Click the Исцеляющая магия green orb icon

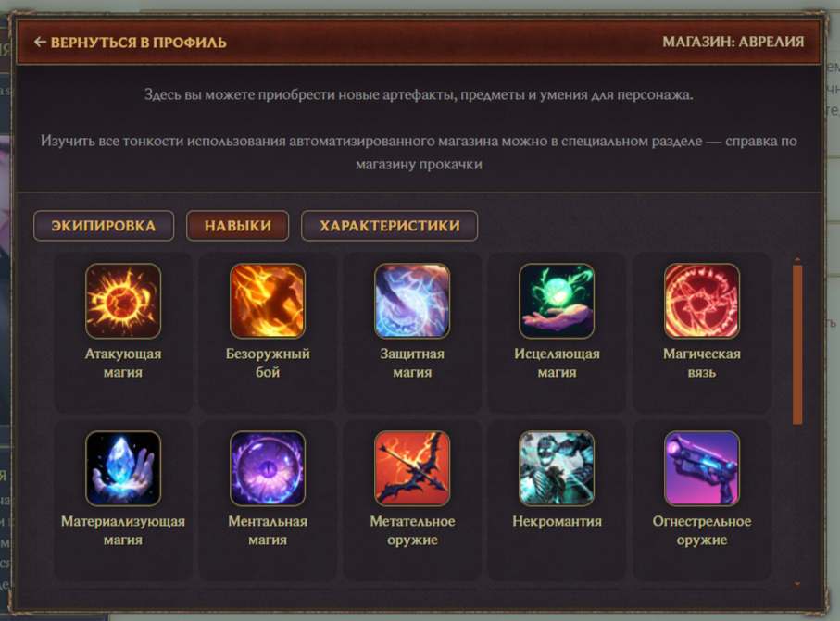[x=558, y=301]
